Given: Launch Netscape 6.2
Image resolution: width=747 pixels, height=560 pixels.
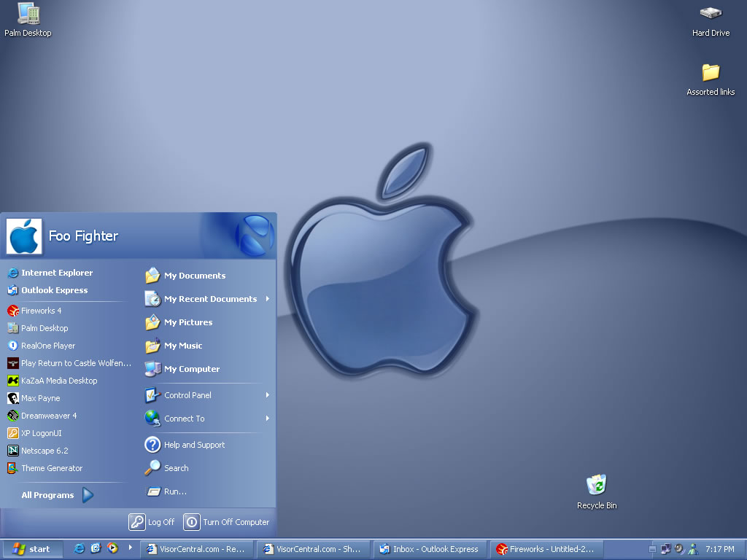Looking at the screenshot, I should tap(44, 451).
